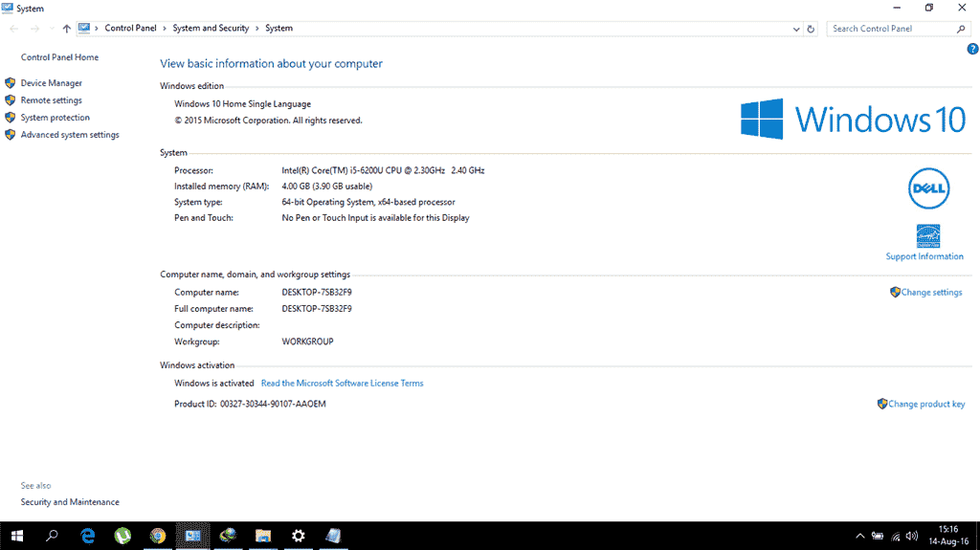Click the shield icon beside Device Manager
The image size is (980, 550).
pyautogui.click(x=10, y=83)
